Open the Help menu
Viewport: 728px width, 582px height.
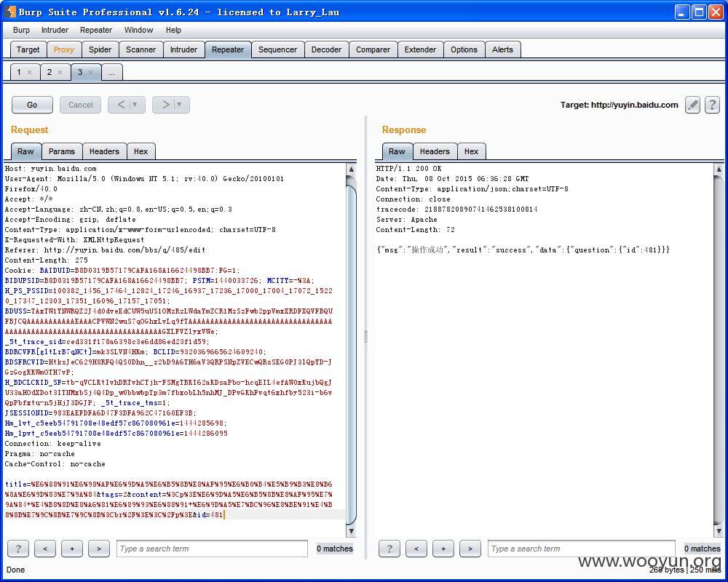click(174, 30)
